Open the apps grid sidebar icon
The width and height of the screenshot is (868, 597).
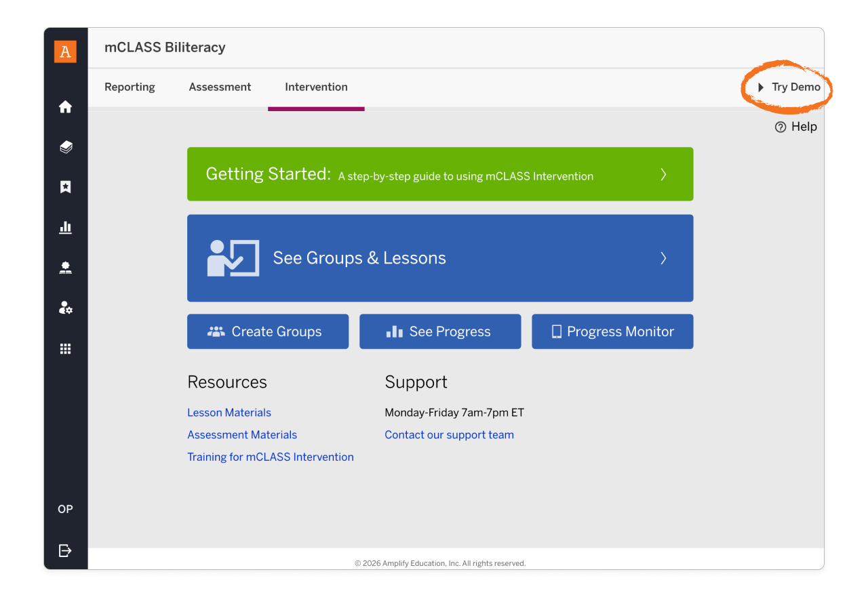pos(65,349)
